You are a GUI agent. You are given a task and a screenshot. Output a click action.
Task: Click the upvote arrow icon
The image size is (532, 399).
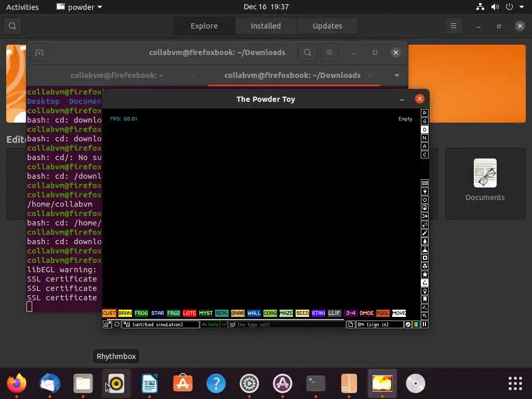pos(210,325)
